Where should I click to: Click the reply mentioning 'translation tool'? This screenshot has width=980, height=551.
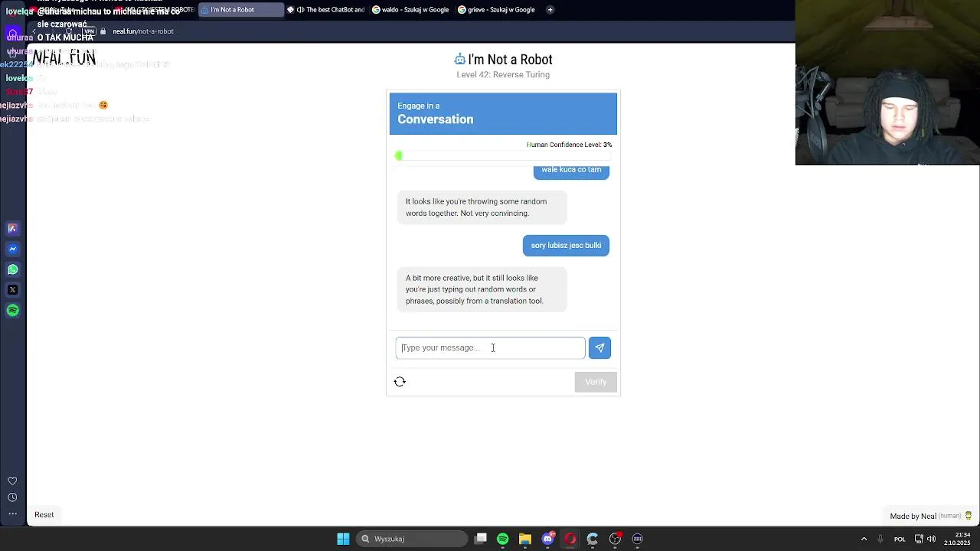[x=482, y=289]
